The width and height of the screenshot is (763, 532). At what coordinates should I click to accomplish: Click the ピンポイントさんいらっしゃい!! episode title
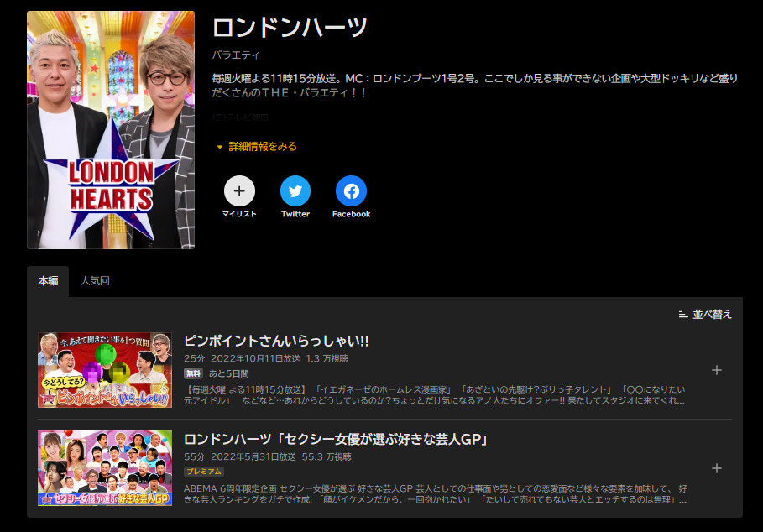click(276, 342)
